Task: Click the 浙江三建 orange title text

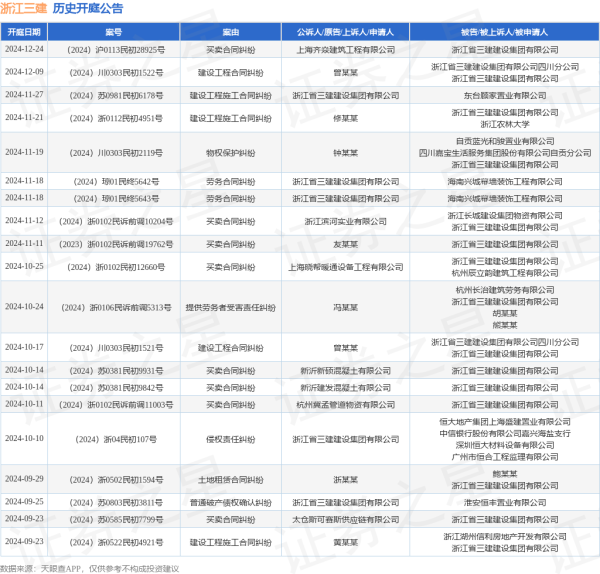Action: (24, 8)
